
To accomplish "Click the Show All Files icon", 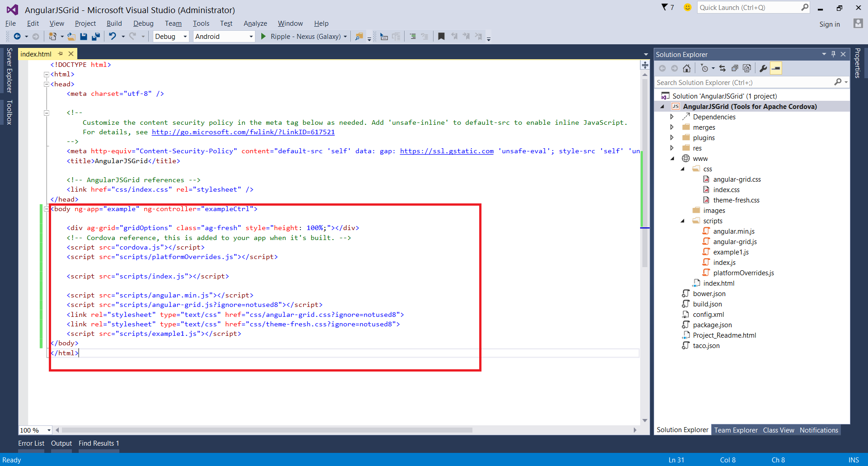I will click(747, 68).
